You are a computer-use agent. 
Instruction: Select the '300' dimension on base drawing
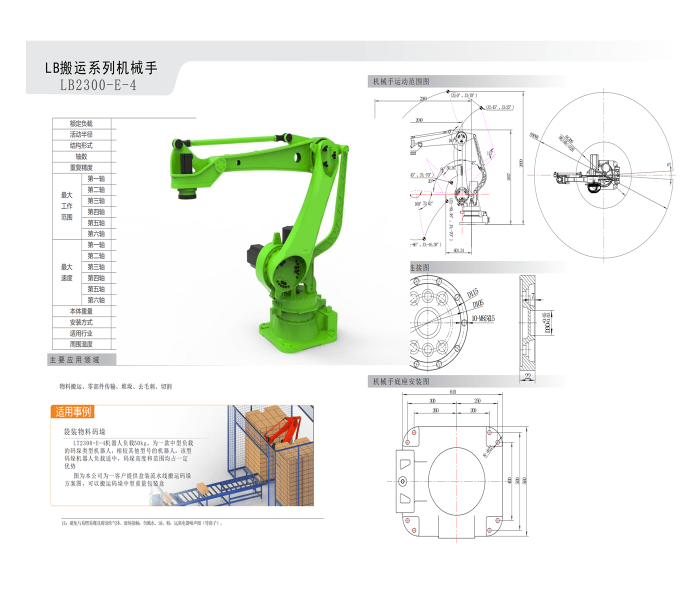[432, 400]
